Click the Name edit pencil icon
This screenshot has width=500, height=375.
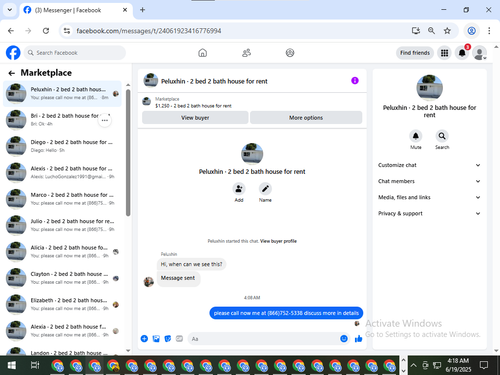pos(265,189)
